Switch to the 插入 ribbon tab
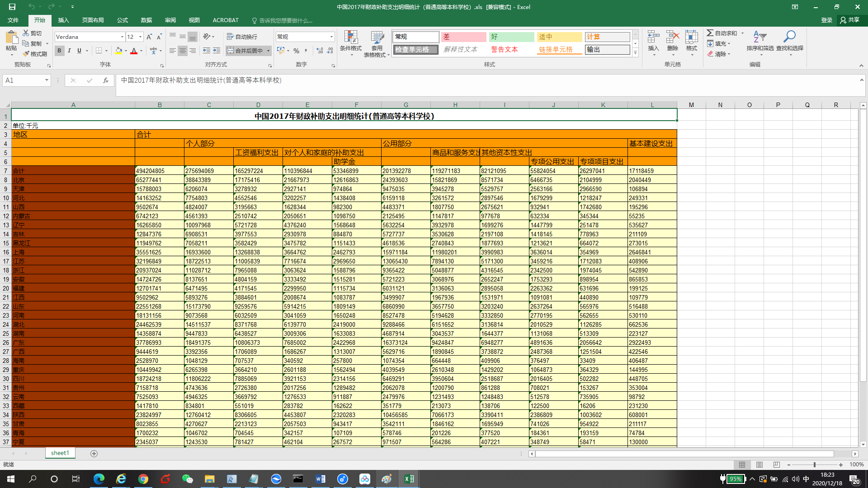Screen dimensions: 868x488 point(63,20)
